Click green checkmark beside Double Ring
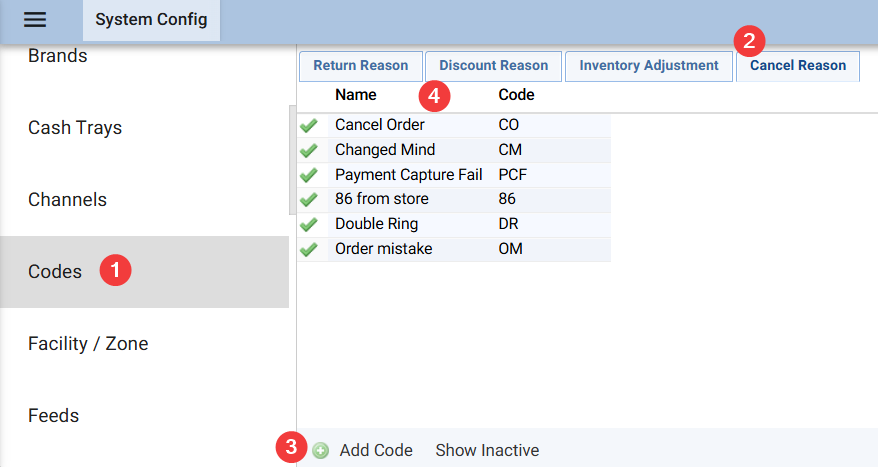The width and height of the screenshot is (878, 467). point(309,224)
